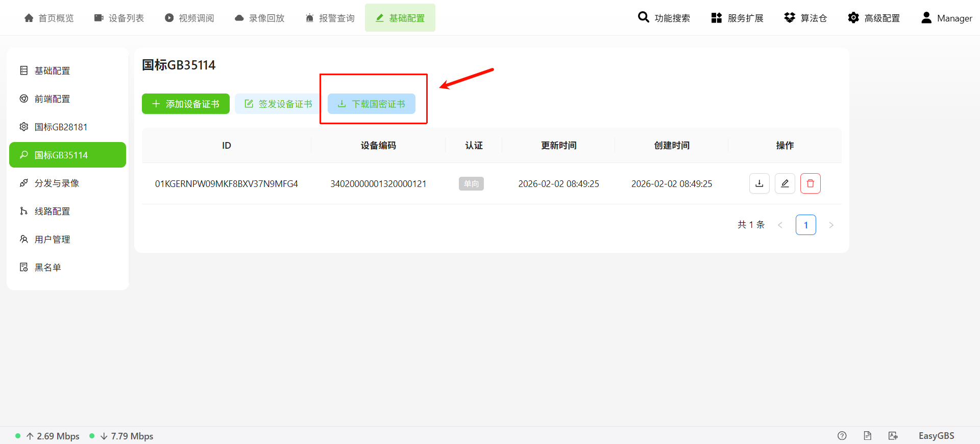The width and height of the screenshot is (980, 444).
Task: Click ID value 01KGERNPW09MKF8BXV37N9MFG4
Action: tap(227, 184)
